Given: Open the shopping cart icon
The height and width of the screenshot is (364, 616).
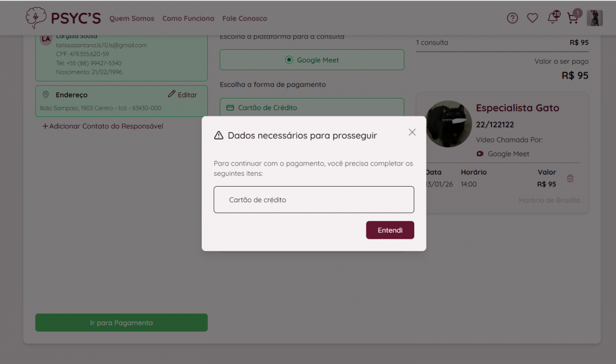Looking at the screenshot, I should [572, 18].
